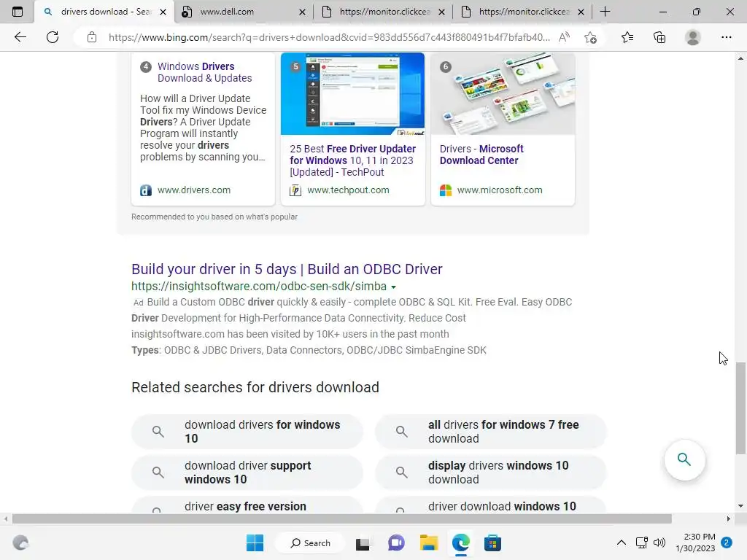Click the browser Back arrow
The image size is (747, 560).
click(x=20, y=37)
